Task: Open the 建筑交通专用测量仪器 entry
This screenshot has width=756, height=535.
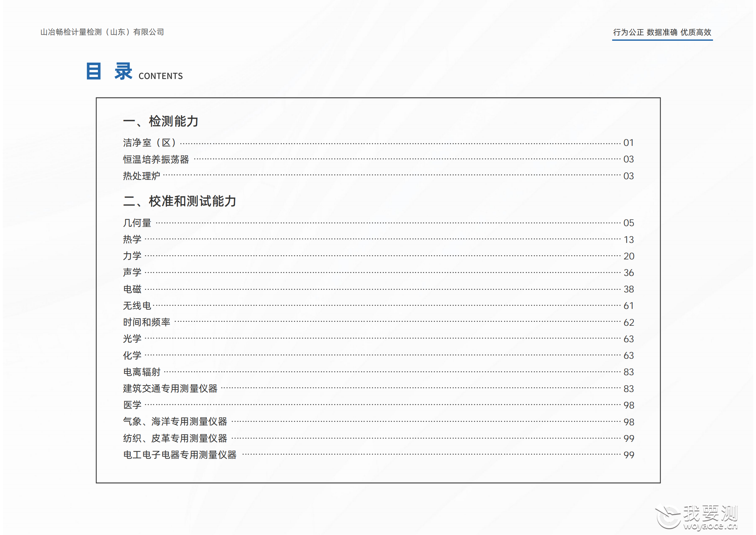Action: (x=378, y=389)
